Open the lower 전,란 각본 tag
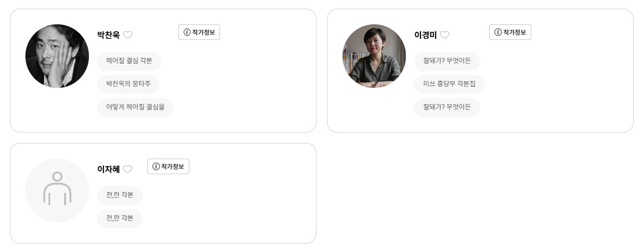The image size is (644, 250). (x=120, y=219)
